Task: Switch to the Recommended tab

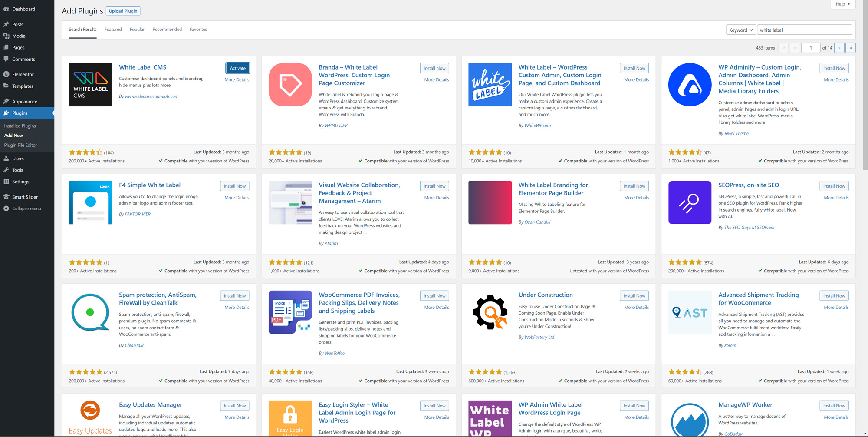Action: coord(167,30)
